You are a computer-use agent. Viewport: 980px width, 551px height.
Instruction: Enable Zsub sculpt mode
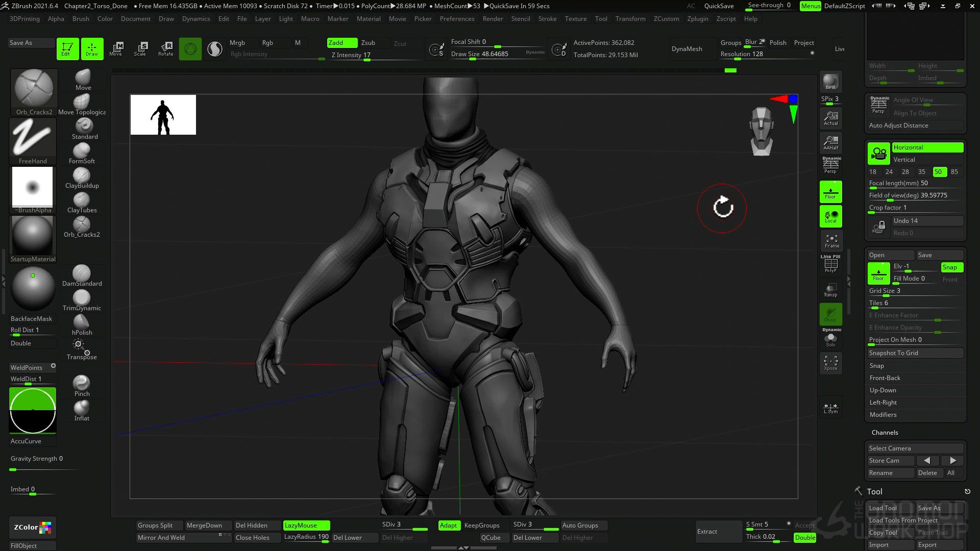(368, 43)
